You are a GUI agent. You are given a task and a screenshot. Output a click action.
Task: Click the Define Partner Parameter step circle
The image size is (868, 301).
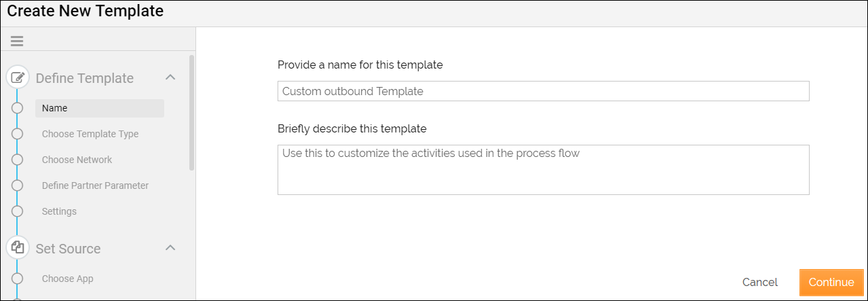click(18, 185)
